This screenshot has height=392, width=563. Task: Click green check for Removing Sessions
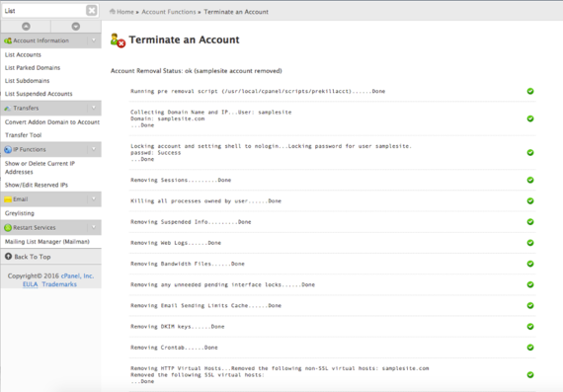[530, 180]
